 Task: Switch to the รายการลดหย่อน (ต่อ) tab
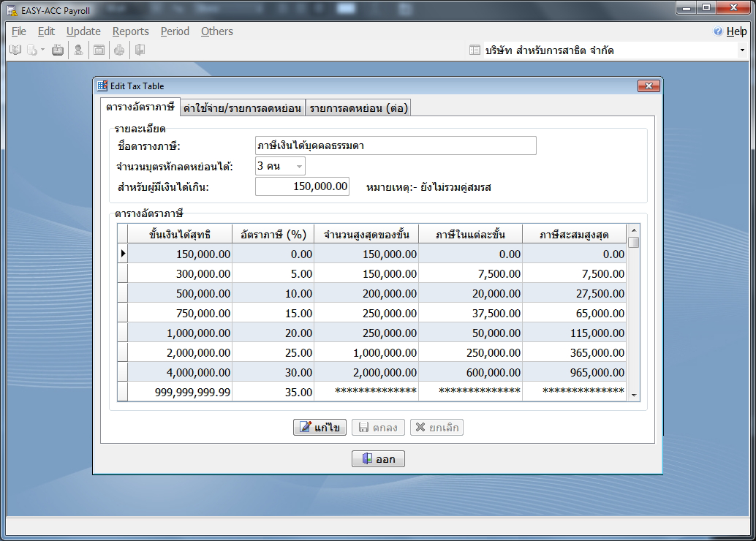click(358, 108)
